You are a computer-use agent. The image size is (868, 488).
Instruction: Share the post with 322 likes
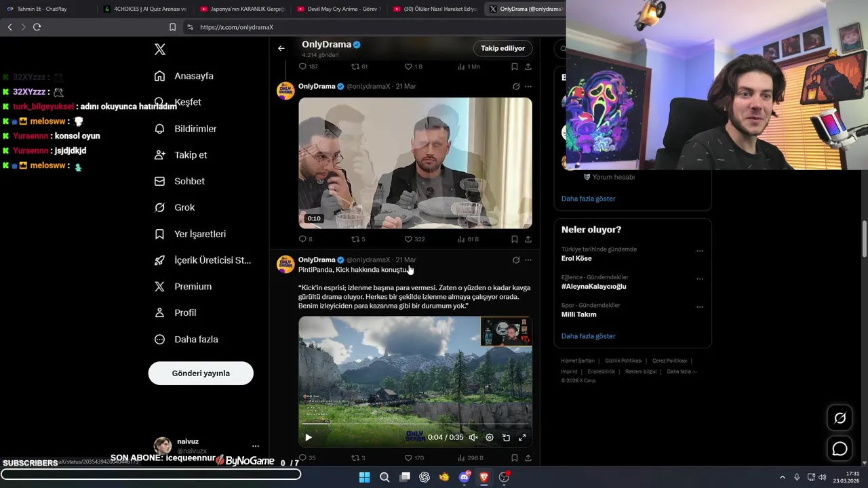[528, 239]
